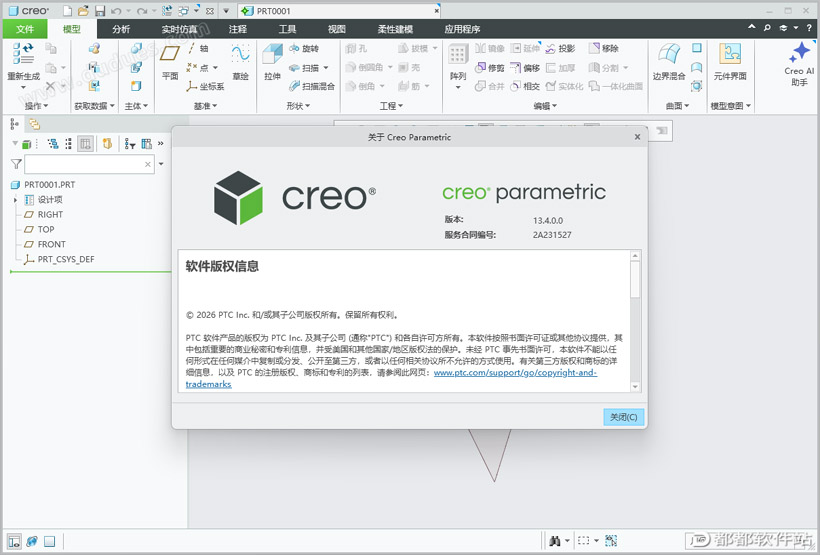
Task: Close the 关于 Creo Parametric dialog with the X
Action: coord(637,137)
